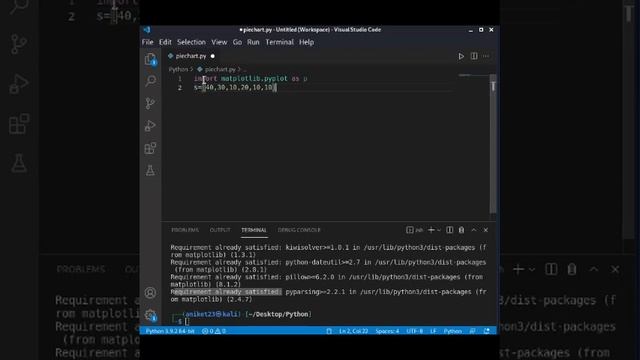Open the Explorer view in activity bar
The width and height of the screenshot is (640, 360).
[150, 60]
